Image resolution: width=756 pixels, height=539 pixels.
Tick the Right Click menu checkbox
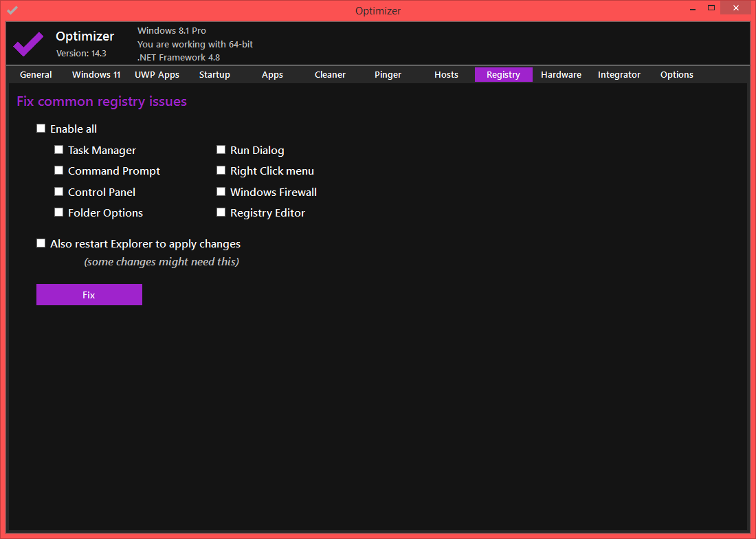coord(221,170)
